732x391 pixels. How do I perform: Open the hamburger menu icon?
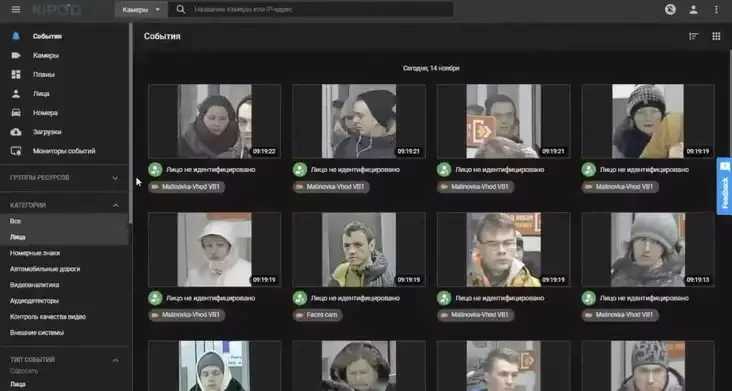(x=16, y=9)
